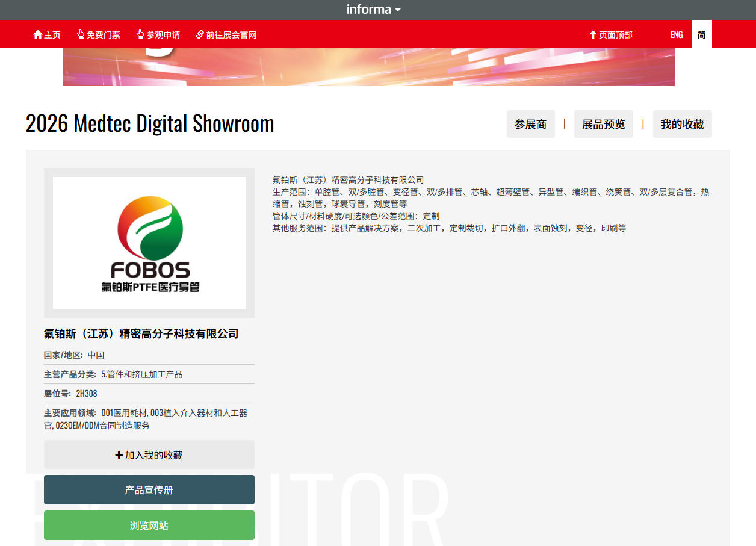Click the company name heading 氟铂斯（江苏）精密高分子科技有限公司
The image size is (756, 546).
pos(141,333)
